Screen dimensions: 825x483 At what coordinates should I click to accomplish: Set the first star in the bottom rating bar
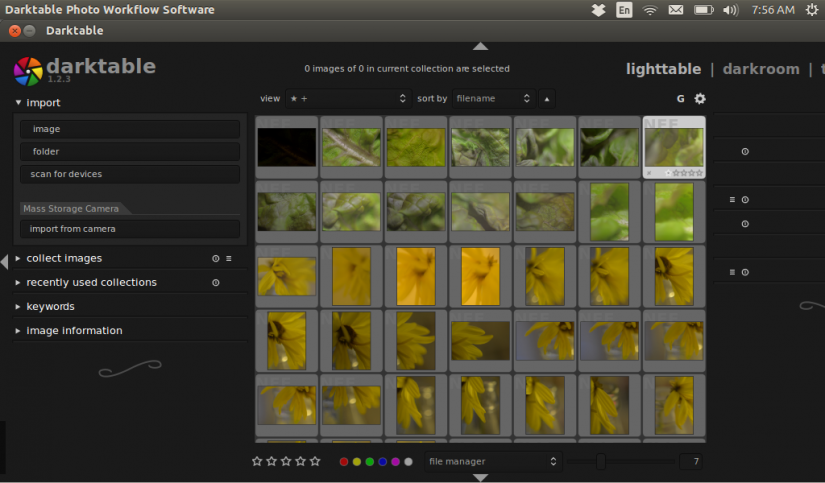click(257, 461)
